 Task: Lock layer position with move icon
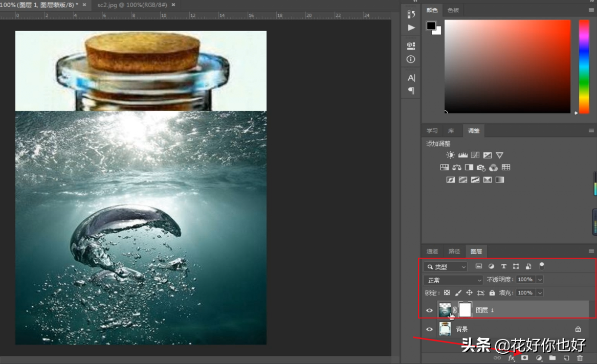pos(469,293)
